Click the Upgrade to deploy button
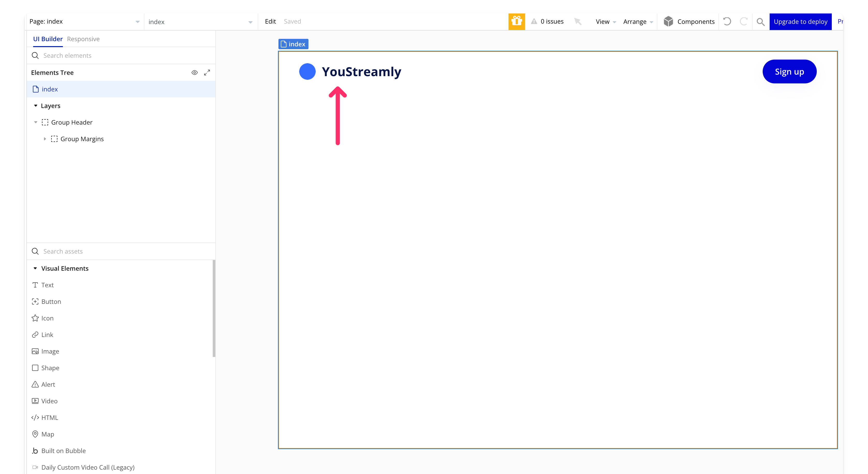 click(800, 21)
